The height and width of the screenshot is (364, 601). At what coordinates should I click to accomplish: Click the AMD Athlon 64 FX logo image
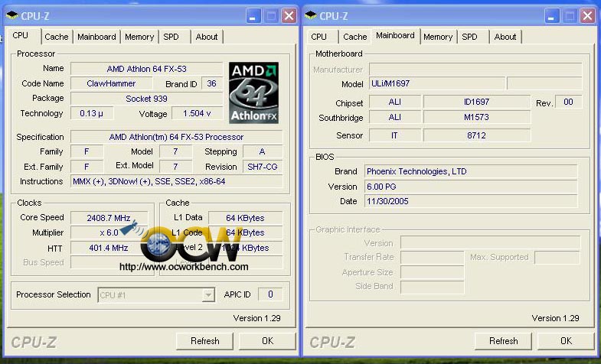point(253,93)
